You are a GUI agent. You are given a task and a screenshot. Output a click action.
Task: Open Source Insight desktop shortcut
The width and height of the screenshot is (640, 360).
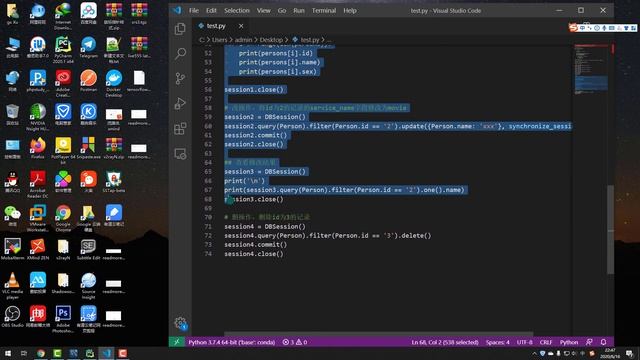(88, 286)
